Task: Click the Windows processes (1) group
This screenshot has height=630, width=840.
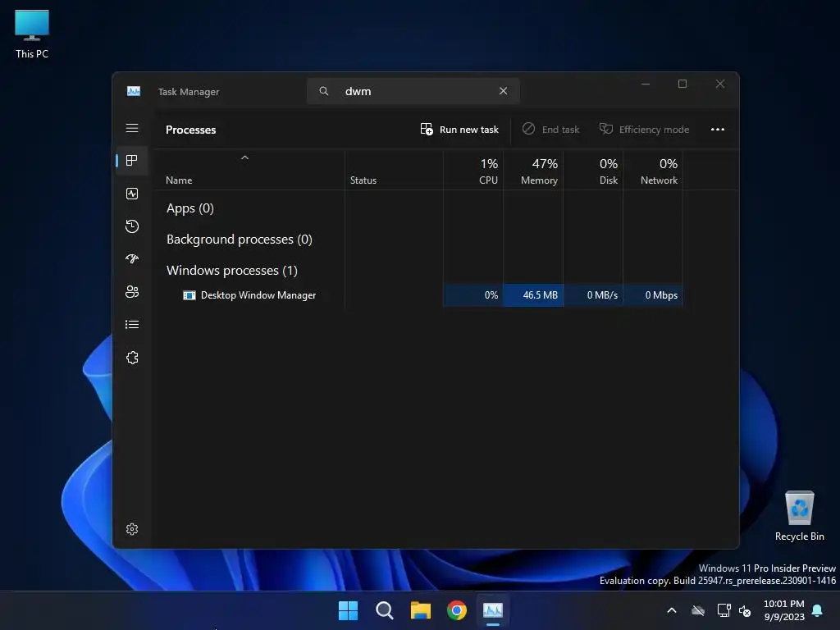Action: point(232,270)
